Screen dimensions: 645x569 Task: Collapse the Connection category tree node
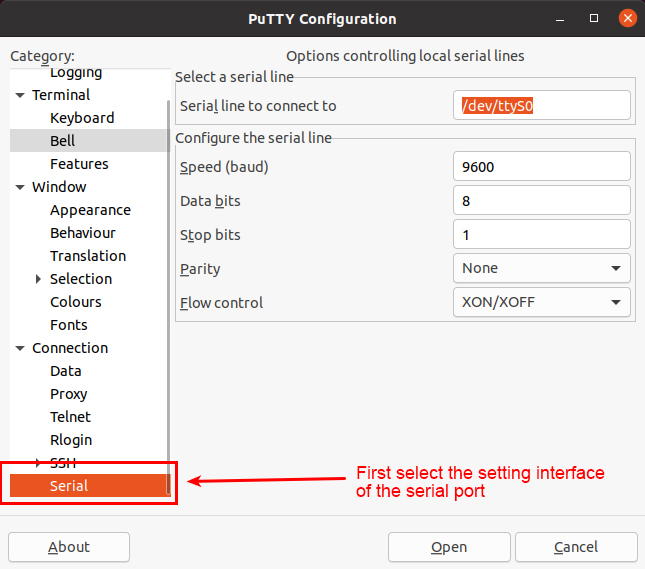20,348
